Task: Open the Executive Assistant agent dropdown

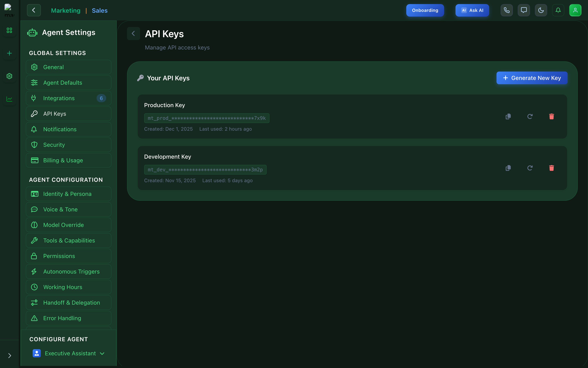Action: 69,353
